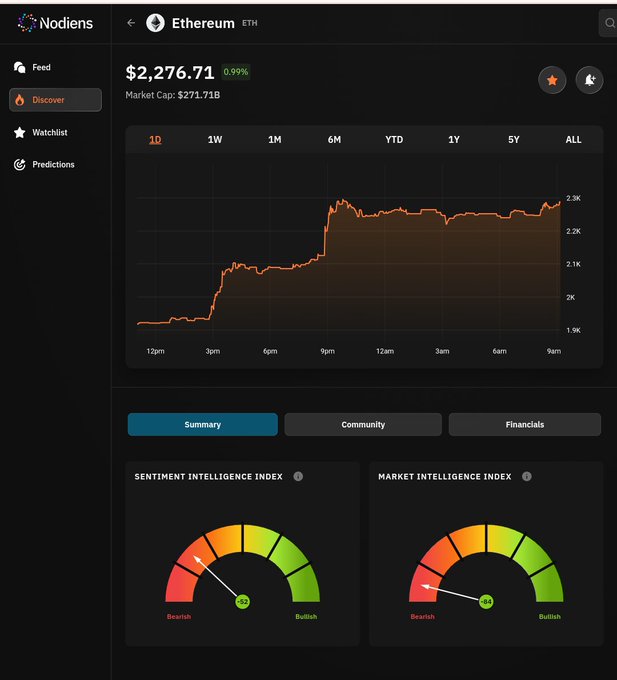The width and height of the screenshot is (617, 680).
Task: Click the Sentiment gauge Bearish label
Action: (179, 616)
